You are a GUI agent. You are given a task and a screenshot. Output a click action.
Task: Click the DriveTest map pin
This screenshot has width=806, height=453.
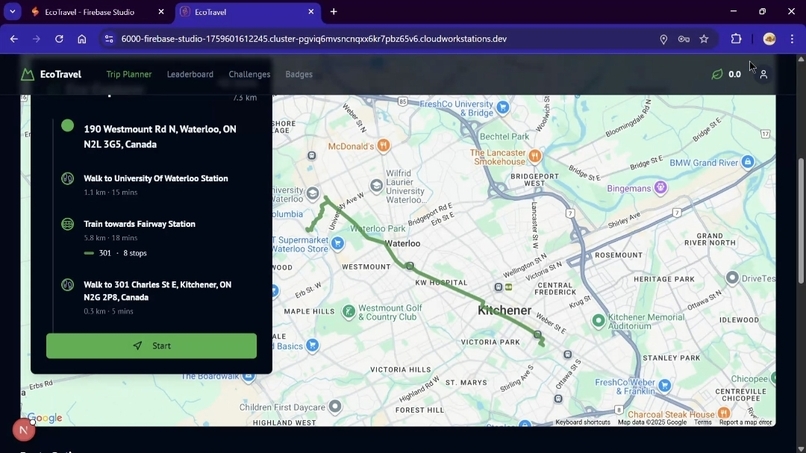pyautogui.click(x=732, y=278)
